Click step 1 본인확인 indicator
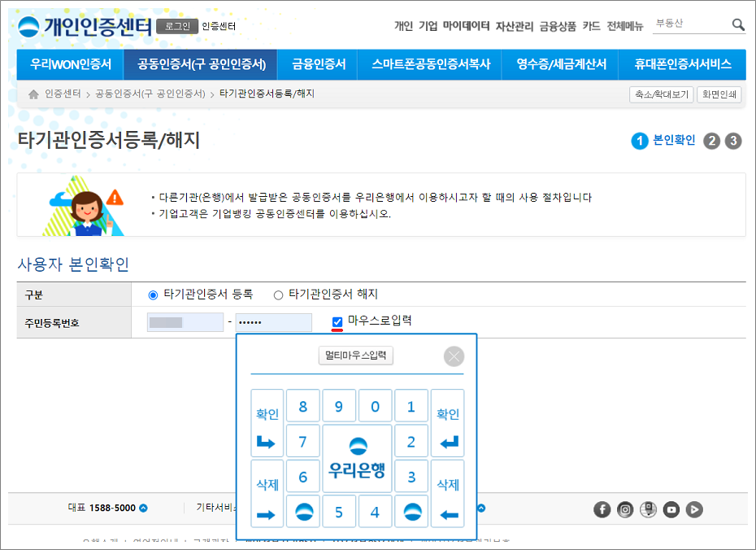 click(x=663, y=141)
